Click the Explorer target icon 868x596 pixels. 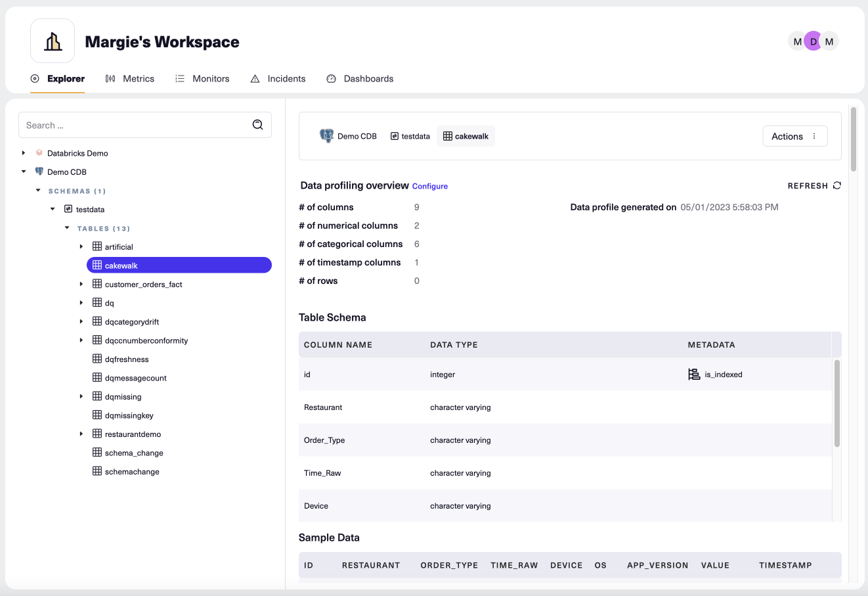coord(35,78)
